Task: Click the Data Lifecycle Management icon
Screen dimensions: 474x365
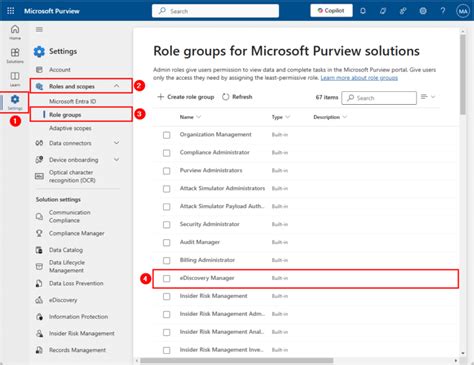Action: 39,266
